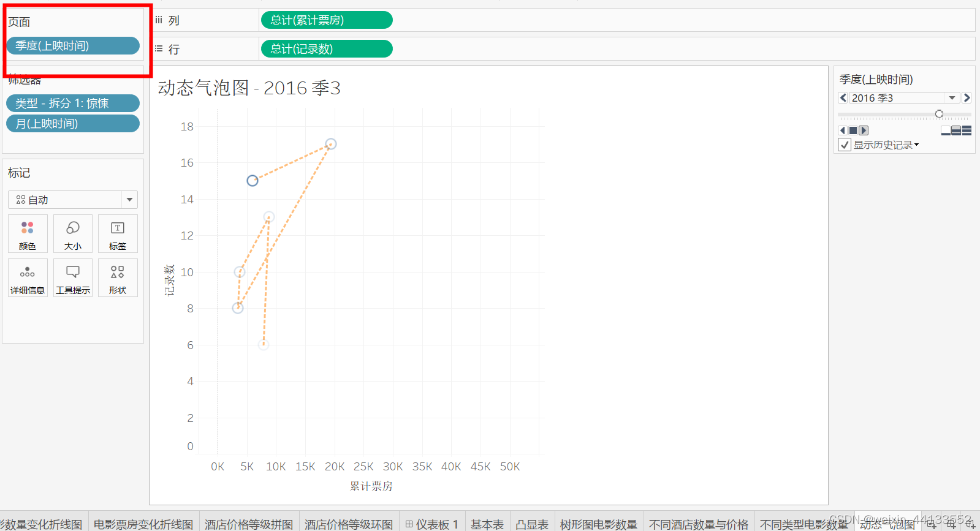Click the 18 y-axis tick label
This screenshot has width=980, height=531.
[187, 127]
